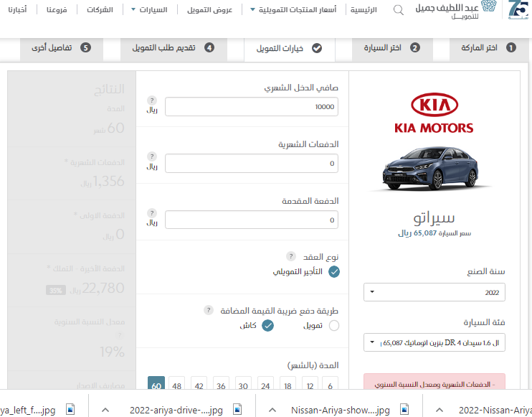Open 2022-ariya-drive jpg download

[176, 410]
